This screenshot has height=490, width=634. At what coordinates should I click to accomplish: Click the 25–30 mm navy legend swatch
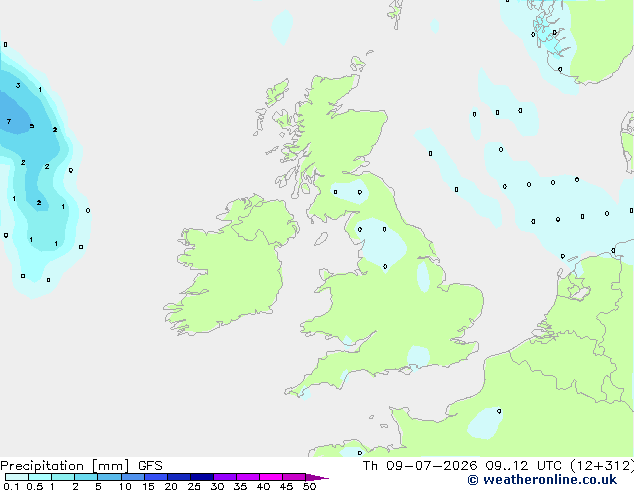pyautogui.click(x=201, y=477)
